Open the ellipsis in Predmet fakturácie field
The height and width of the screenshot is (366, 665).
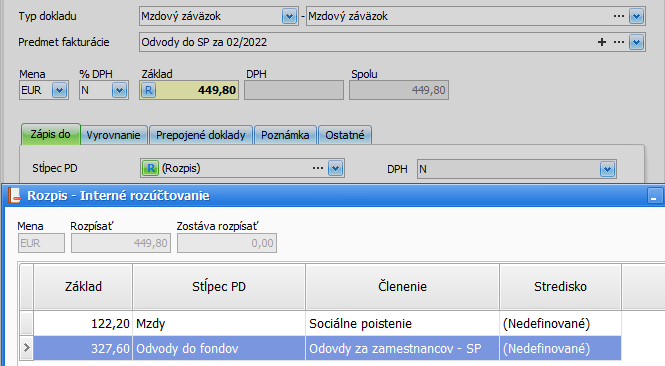pos(619,42)
